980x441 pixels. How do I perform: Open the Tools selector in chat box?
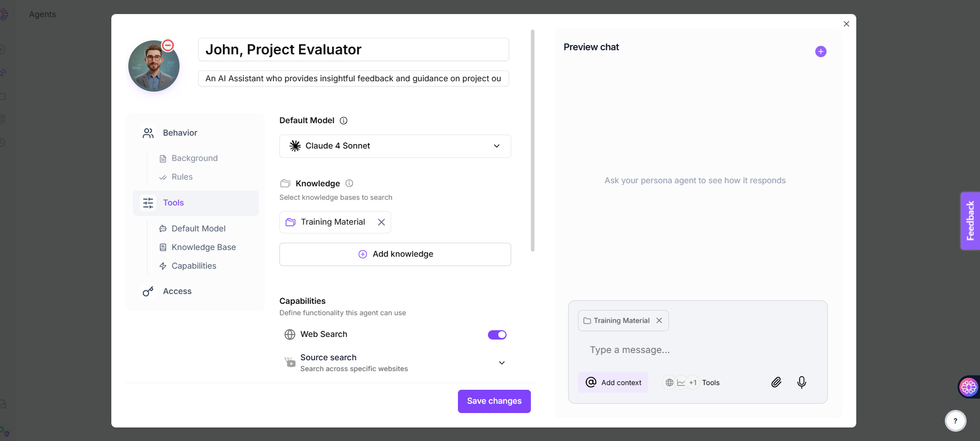(x=691, y=383)
